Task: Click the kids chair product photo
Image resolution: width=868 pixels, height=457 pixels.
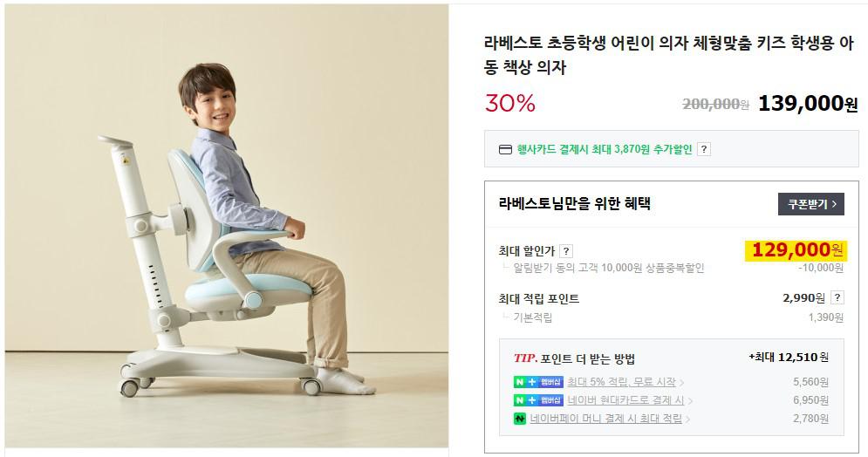Action: pos(227,226)
